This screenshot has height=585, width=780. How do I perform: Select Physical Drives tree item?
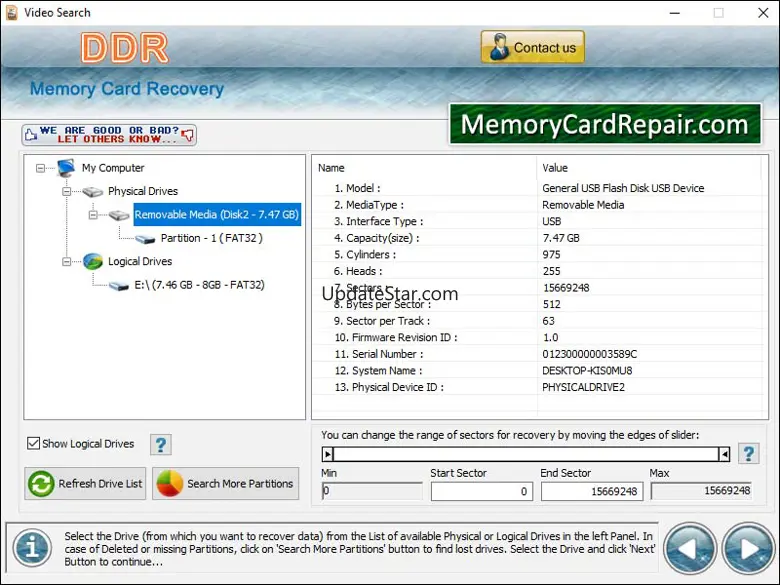tap(143, 192)
